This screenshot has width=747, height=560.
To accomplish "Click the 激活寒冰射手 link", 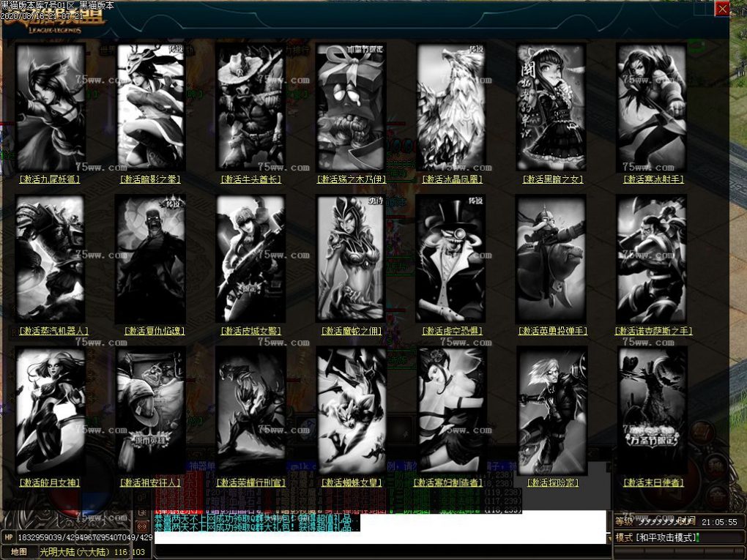I will [x=653, y=179].
